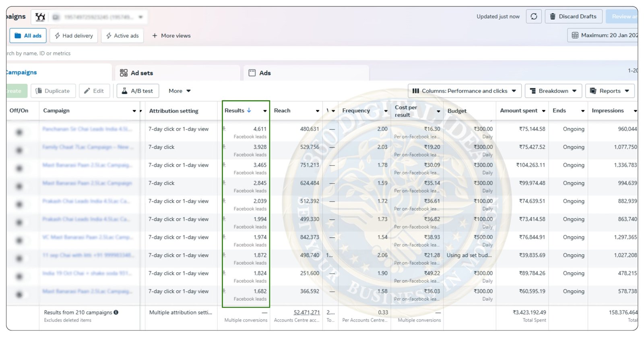The width and height of the screenshot is (644, 337).
Task: Select the Had delivery filter
Action: (x=74, y=36)
